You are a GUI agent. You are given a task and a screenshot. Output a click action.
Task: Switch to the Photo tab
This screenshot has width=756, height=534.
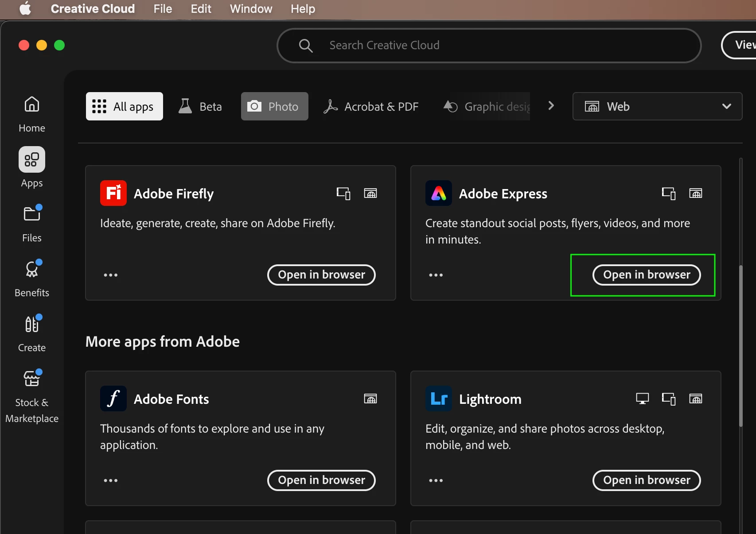[x=275, y=106]
